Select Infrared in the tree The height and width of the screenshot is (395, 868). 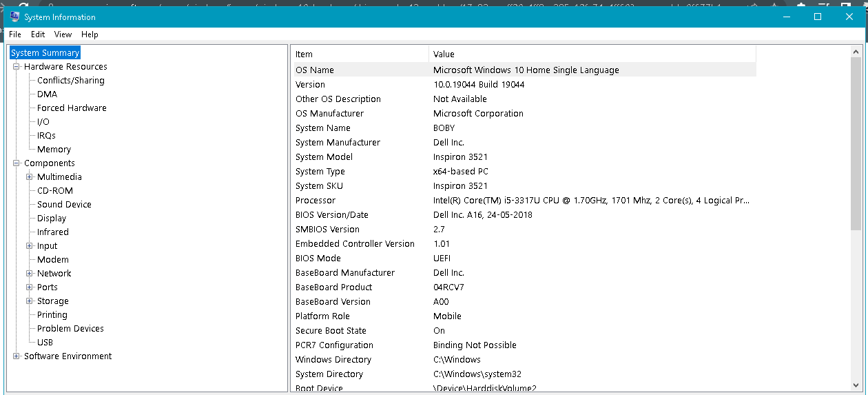pos(53,232)
